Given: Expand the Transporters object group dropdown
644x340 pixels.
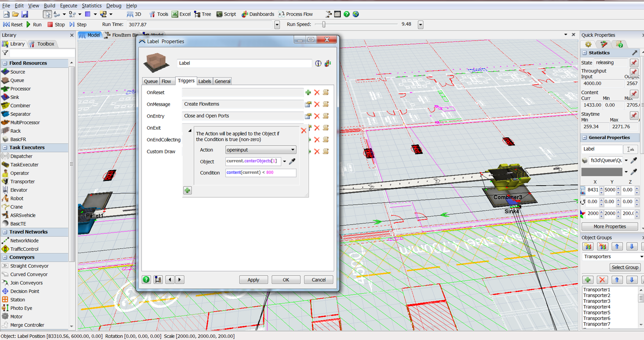Looking at the screenshot, I should 641,257.
